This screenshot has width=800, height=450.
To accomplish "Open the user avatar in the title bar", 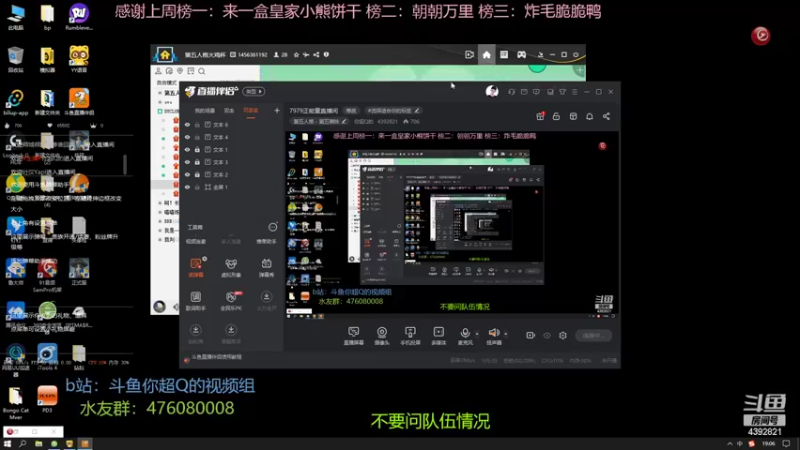I will pyautogui.click(x=492, y=91).
